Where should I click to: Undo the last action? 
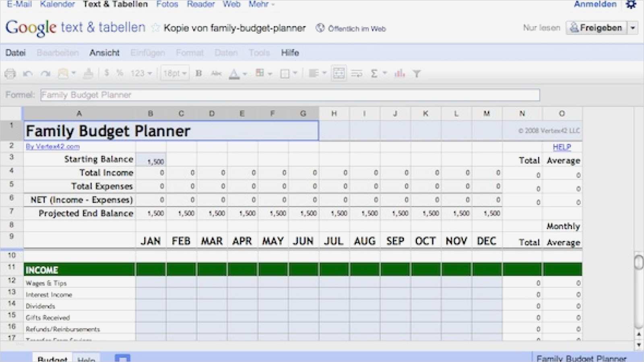coord(28,74)
